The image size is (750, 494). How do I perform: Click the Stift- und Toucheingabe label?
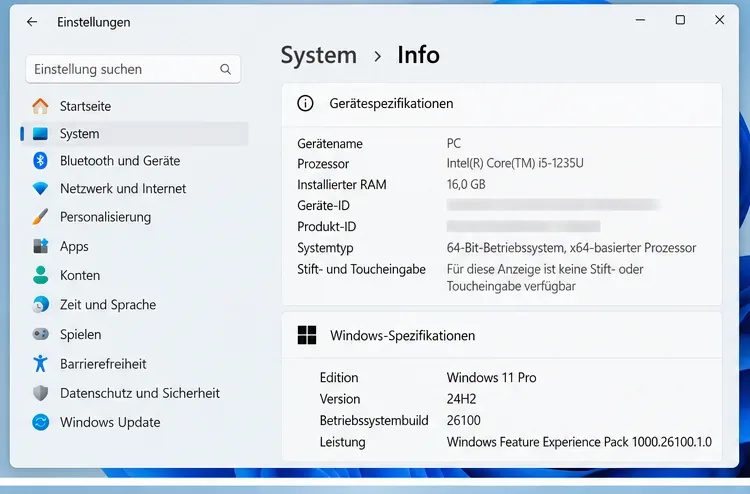[x=361, y=269]
